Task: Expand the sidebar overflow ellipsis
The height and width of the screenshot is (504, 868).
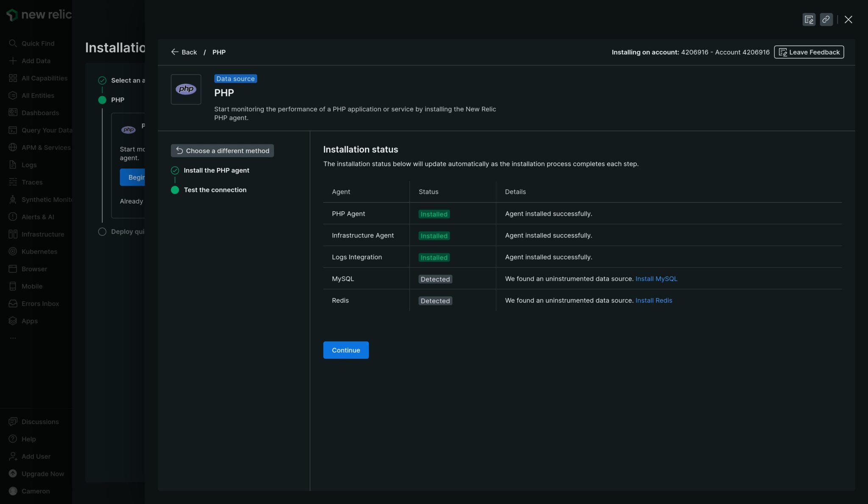Action: pos(13,337)
